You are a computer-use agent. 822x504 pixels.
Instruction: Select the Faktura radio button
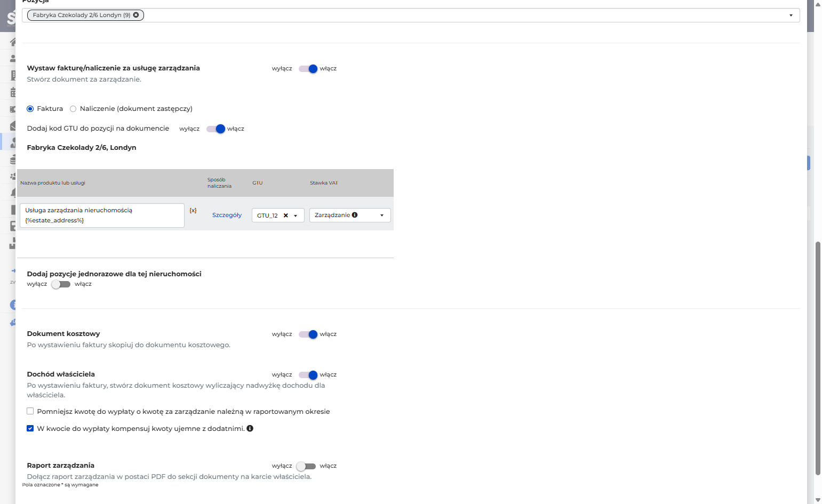30,109
